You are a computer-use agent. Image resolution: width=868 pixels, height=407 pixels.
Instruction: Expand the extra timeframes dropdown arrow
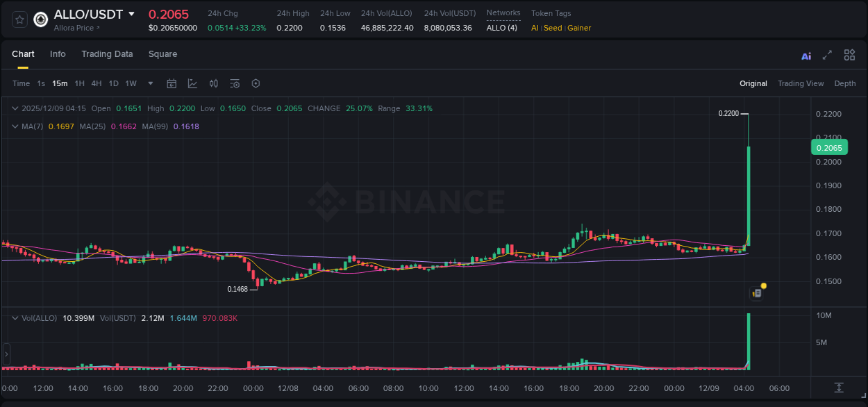(x=149, y=83)
